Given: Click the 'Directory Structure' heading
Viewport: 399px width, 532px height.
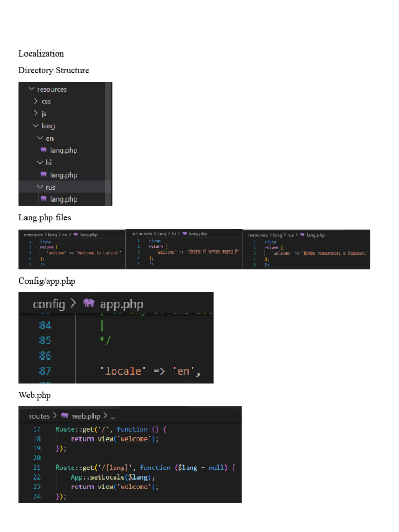Looking at the screenshot, I should [x=54, y=70].
